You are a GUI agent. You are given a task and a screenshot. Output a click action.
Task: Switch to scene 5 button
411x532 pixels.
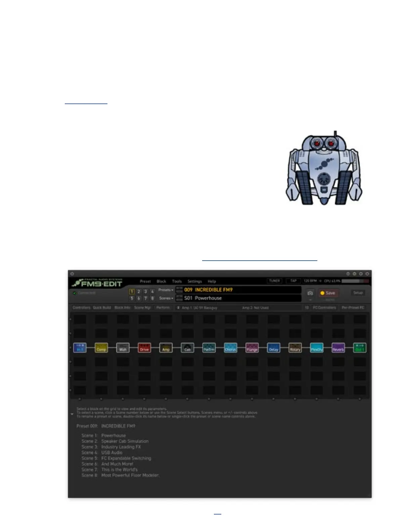pyautogui.click(x=132, y=298)
